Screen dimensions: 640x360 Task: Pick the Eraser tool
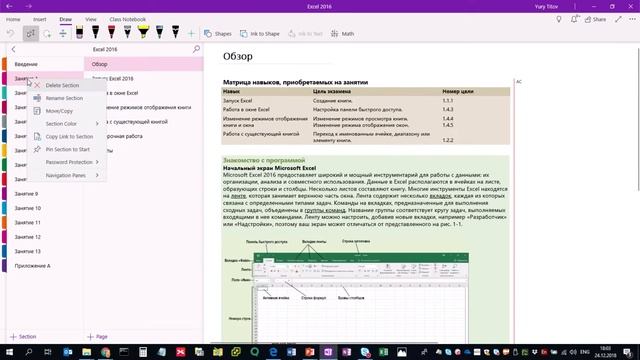(79, 32)
